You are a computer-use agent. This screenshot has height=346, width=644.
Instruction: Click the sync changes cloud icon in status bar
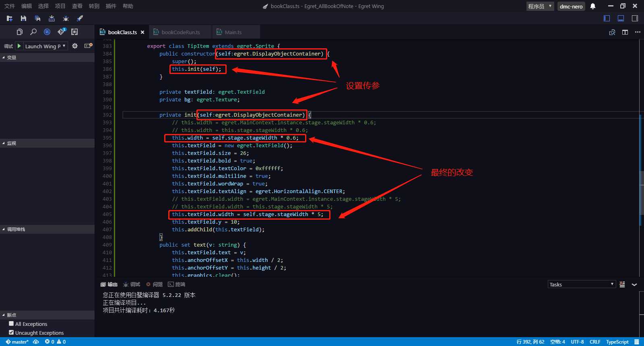[x=36, y=342]
